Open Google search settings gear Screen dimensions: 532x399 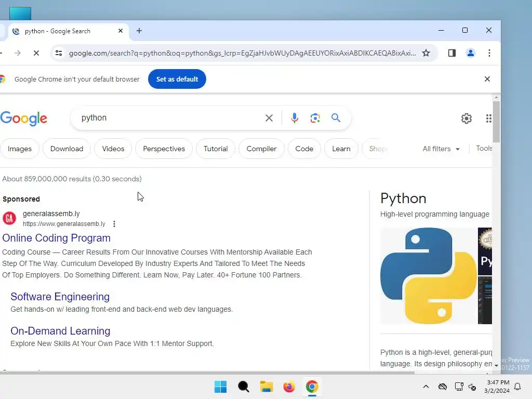[466, 118]
